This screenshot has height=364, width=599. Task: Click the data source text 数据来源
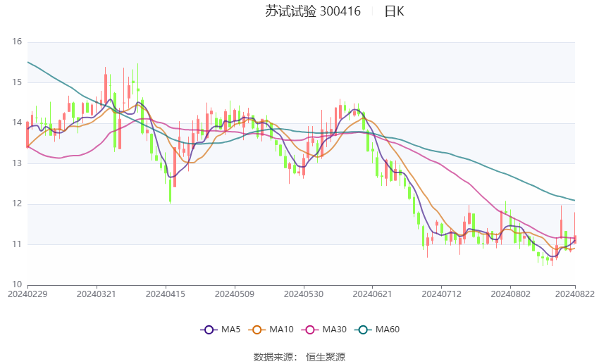pyautogui.click(x=273, y=357)
